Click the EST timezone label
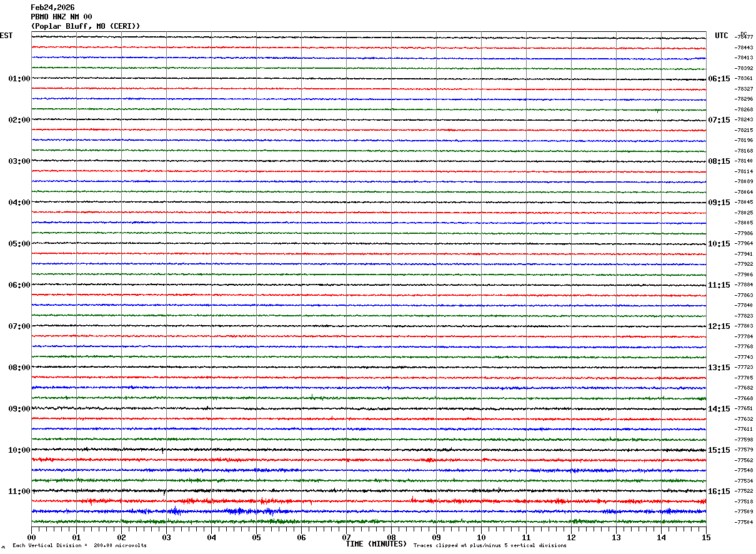The image size is (756, 554). pyautogui.click(x=6, y=36)
